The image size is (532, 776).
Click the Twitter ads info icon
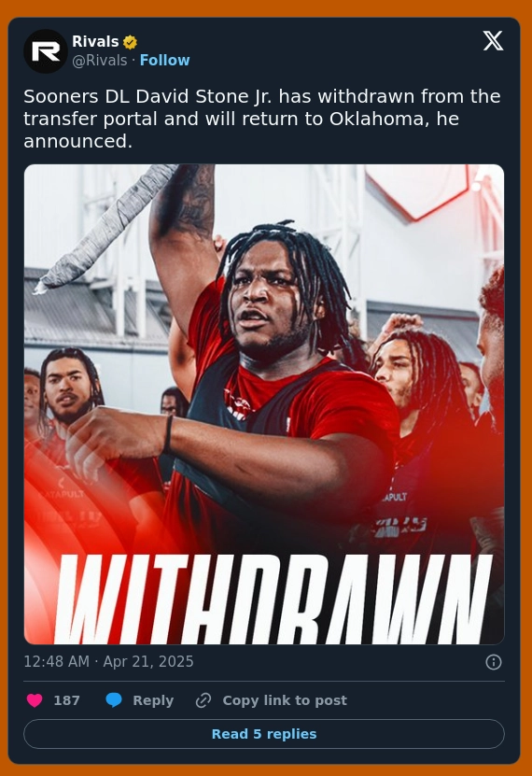tap(494, 662)
